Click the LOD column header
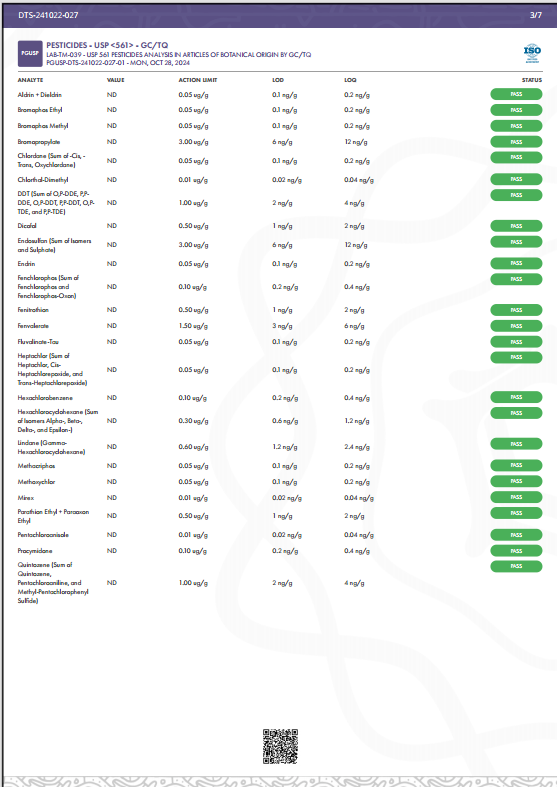The width and height of the screenshot is (557, 787). click(x=278, y=80)
